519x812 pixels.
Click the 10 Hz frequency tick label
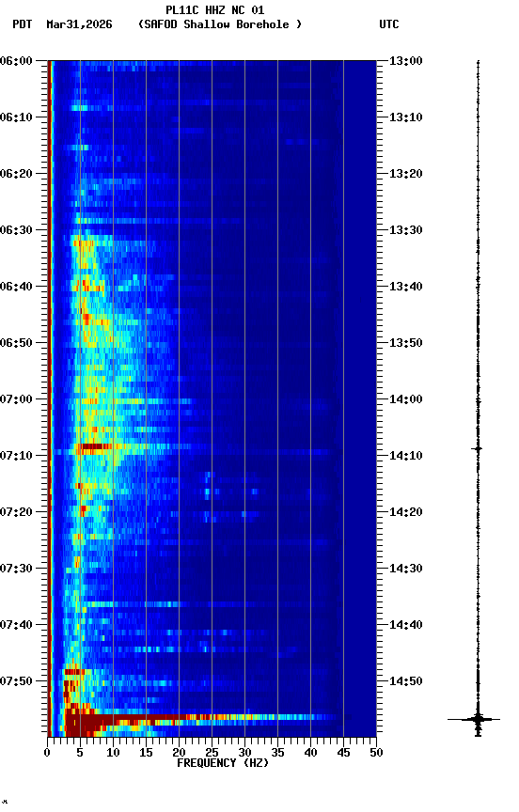point(113,753)
